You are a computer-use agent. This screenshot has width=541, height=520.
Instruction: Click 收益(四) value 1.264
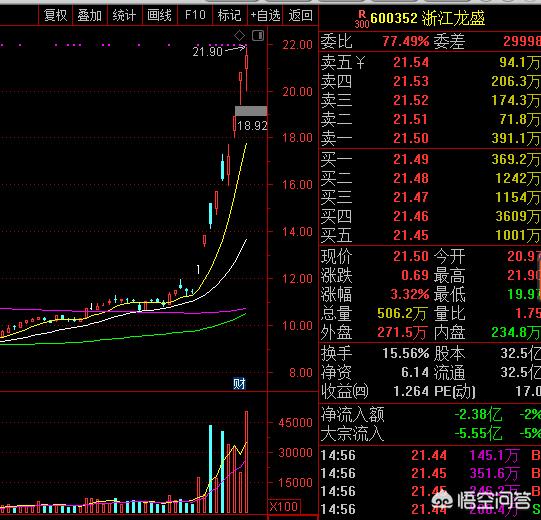coord(411,391)
